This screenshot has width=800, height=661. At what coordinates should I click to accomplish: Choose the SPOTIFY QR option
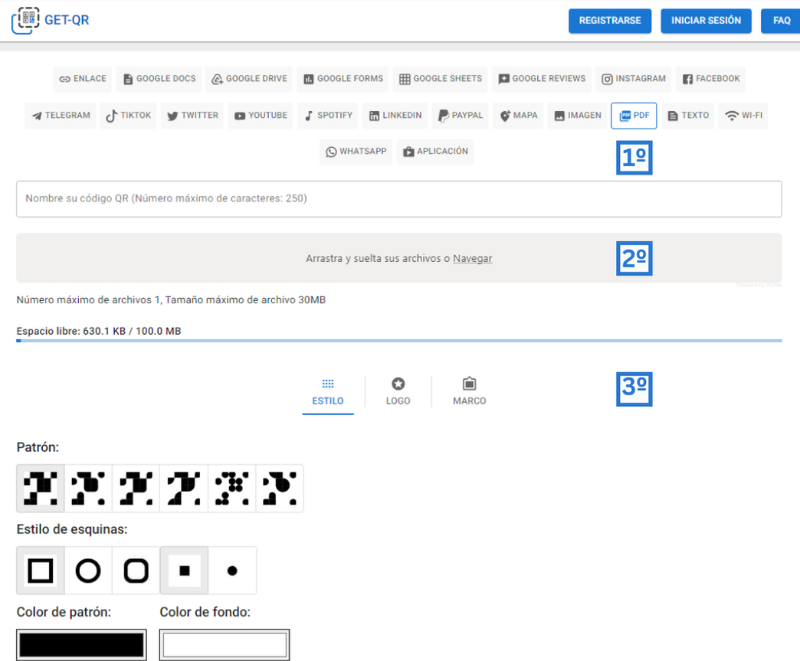pyautogui.click(x=326, y=115)
